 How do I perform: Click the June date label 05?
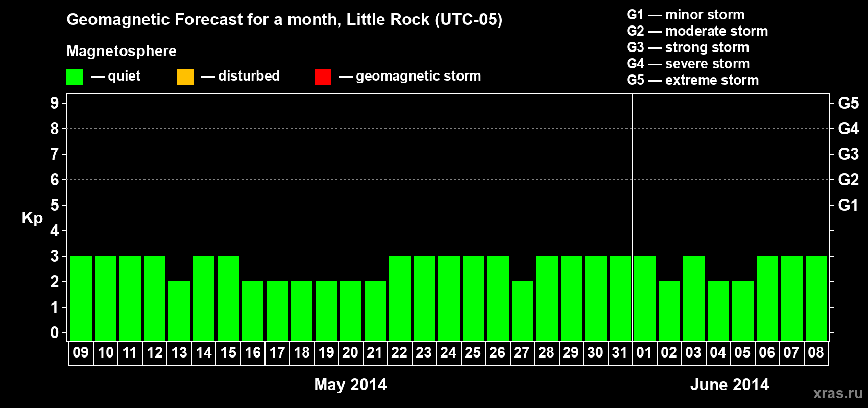(x=742, y=353)
